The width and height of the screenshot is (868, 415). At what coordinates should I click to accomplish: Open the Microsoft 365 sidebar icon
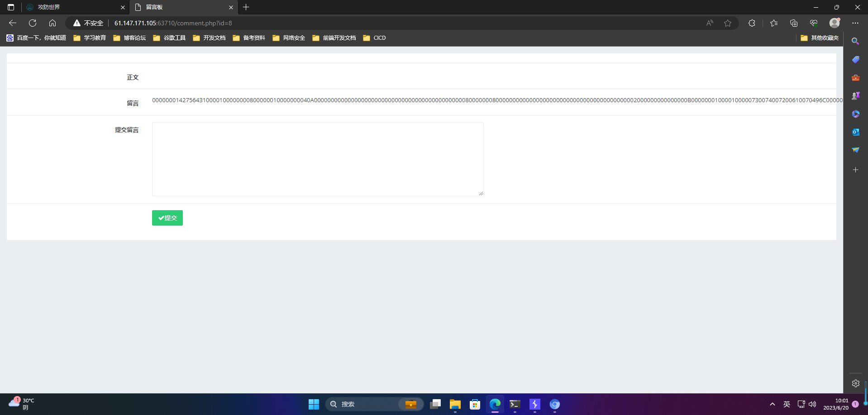pos(855,114)
